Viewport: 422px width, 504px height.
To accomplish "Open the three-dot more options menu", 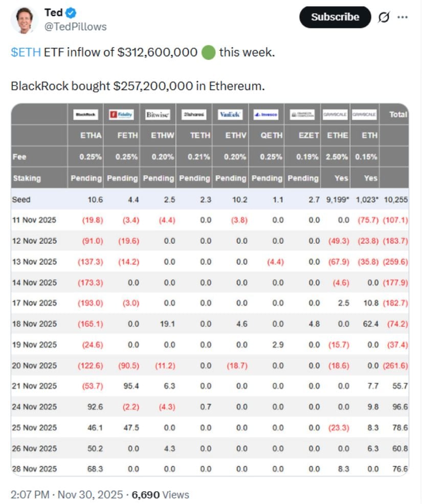I will point(403,17).
